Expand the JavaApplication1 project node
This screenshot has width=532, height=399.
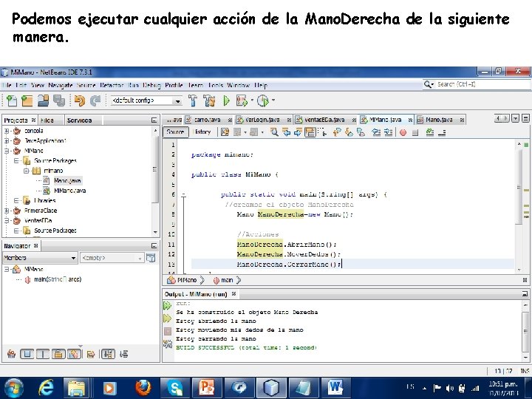(7, 140)
